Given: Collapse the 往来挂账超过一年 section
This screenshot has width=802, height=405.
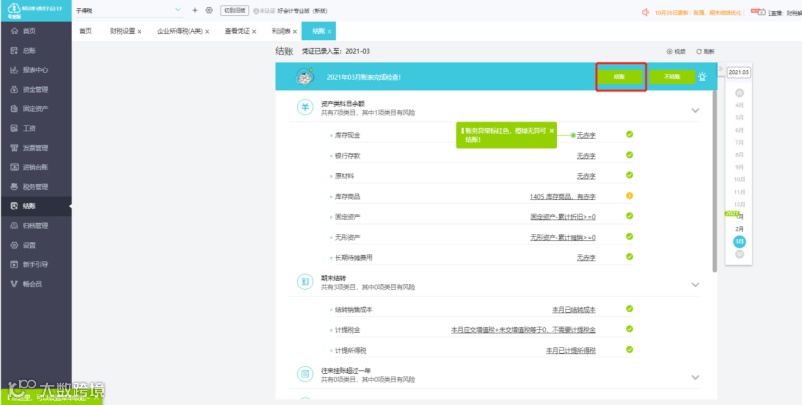Looking at the screenshot, I should [x=695, y=377].
